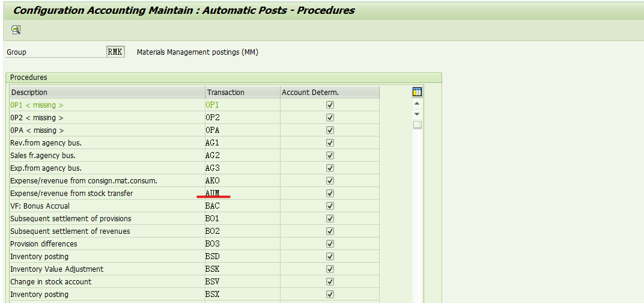Open the table column configuration icon

pos(418,92)
